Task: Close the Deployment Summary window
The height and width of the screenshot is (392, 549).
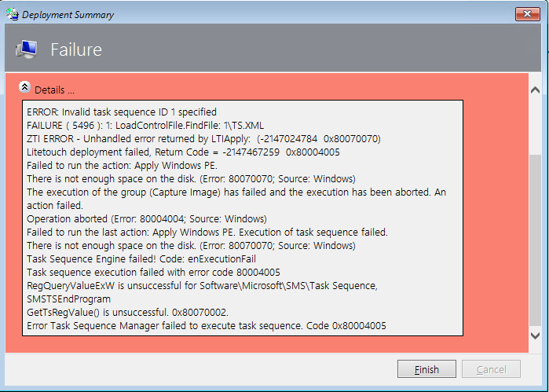Action: [x=526, y=14]
